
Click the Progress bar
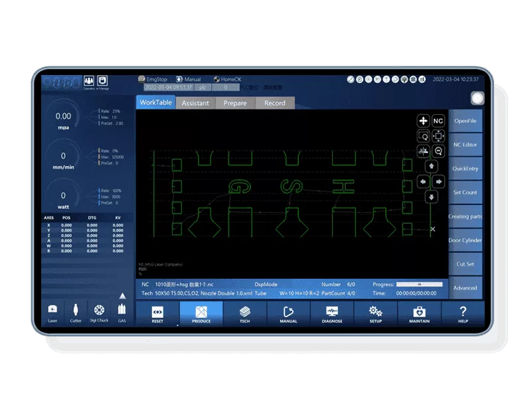(419, 284)
